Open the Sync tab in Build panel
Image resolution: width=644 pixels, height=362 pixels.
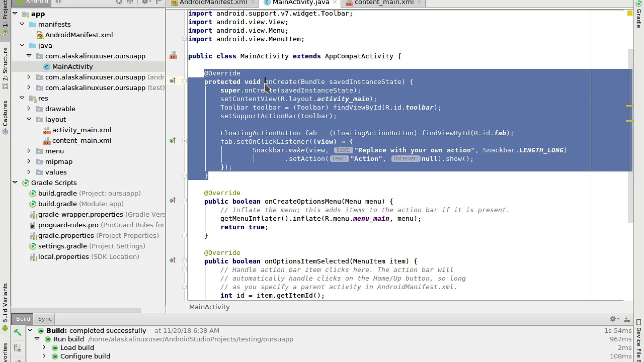[x=45, y=319]
